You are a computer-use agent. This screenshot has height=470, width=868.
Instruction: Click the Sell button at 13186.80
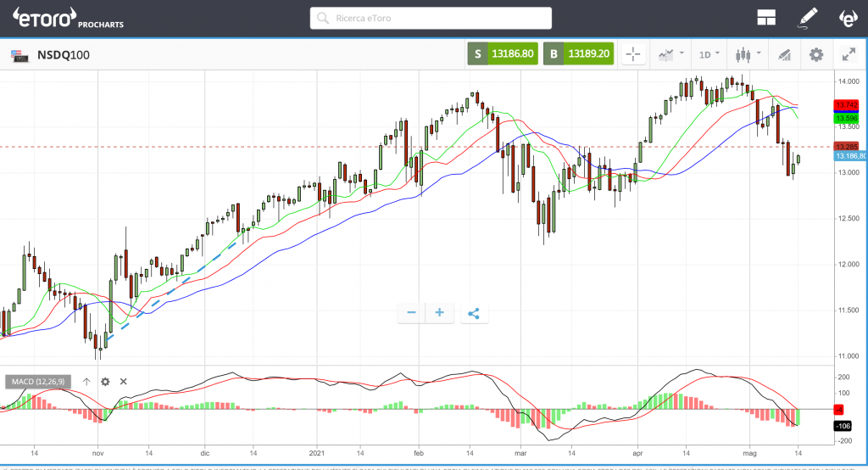pyautogui.click(x=503, y=53)
